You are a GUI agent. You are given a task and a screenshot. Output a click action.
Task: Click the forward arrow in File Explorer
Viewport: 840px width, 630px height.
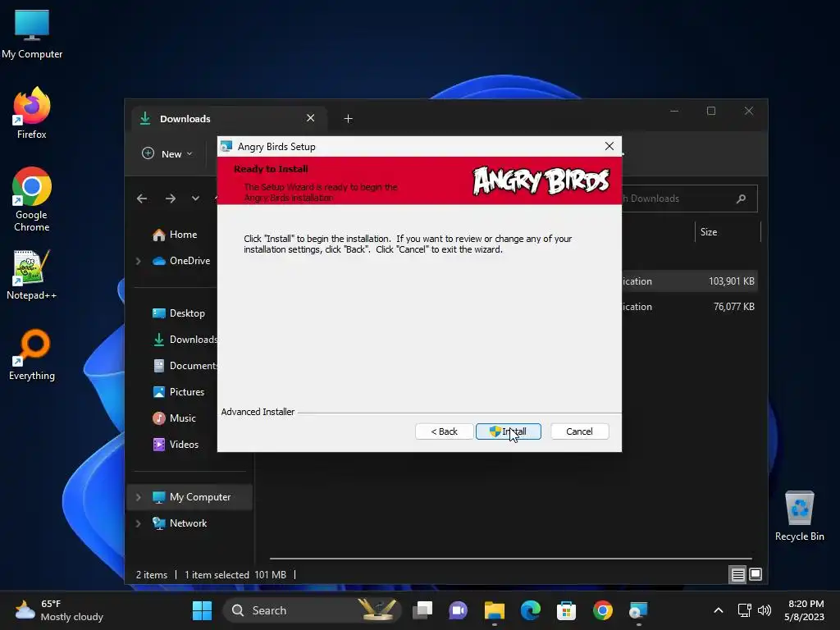(171, 199)
